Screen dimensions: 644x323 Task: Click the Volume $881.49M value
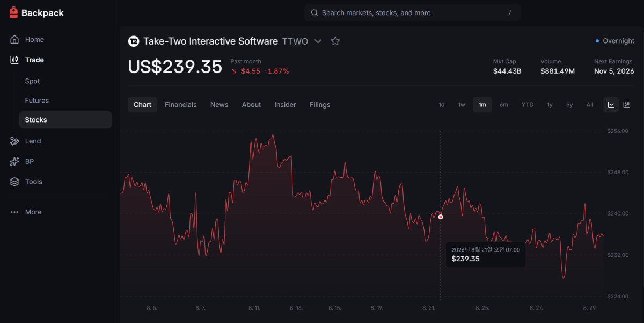coord(558,71)
